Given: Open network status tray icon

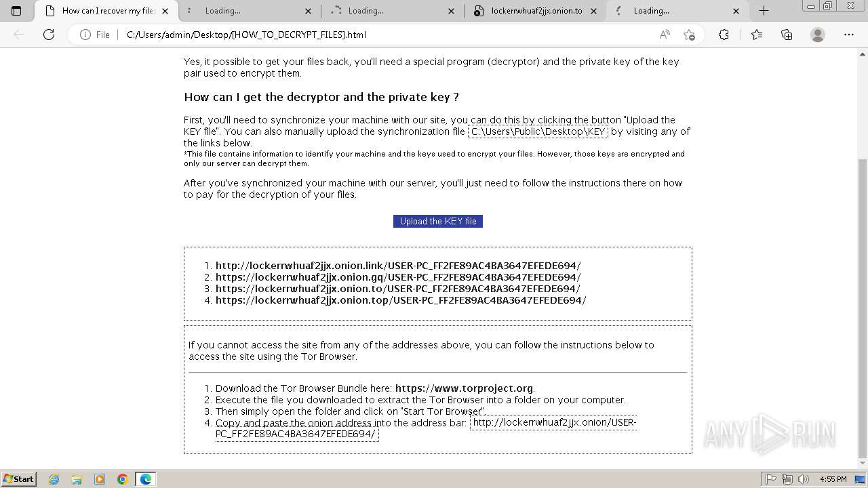Looking at the screenshot, I should click(x=787, y=479).
